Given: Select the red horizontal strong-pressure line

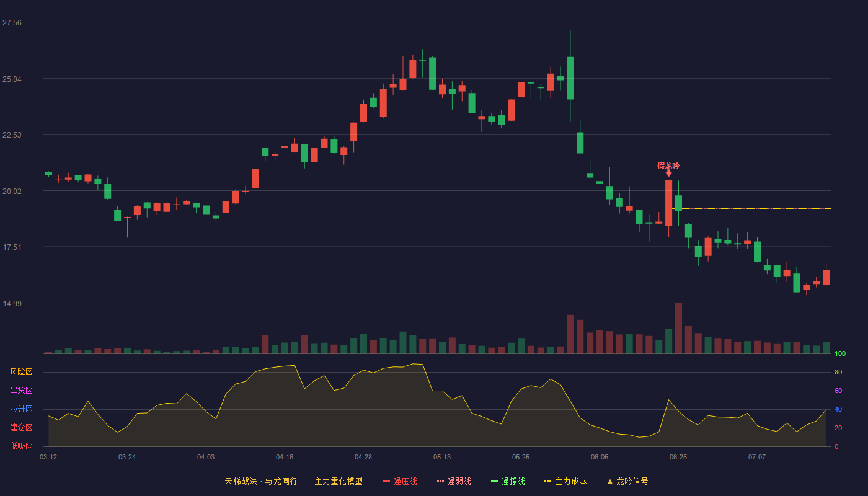Looking at the screenshot, I should [751, 180].
